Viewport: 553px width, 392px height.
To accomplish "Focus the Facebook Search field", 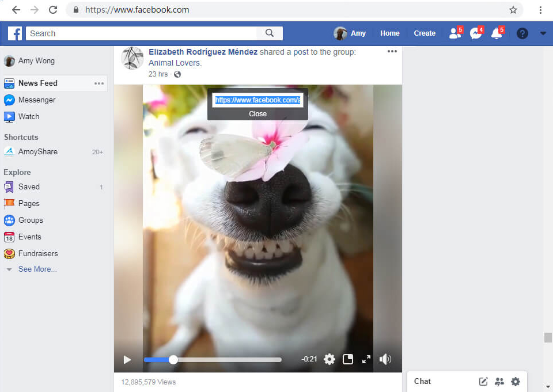I will [x=142, y=33].
